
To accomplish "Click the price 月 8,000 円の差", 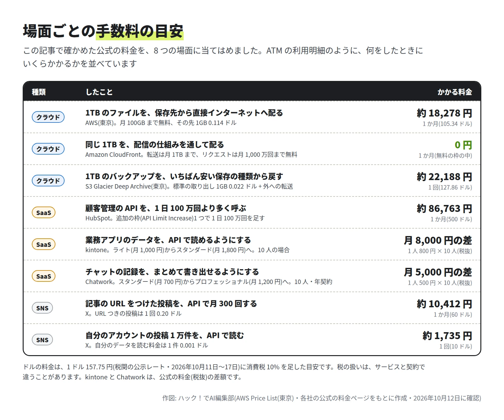I will (x=438, y=240).
